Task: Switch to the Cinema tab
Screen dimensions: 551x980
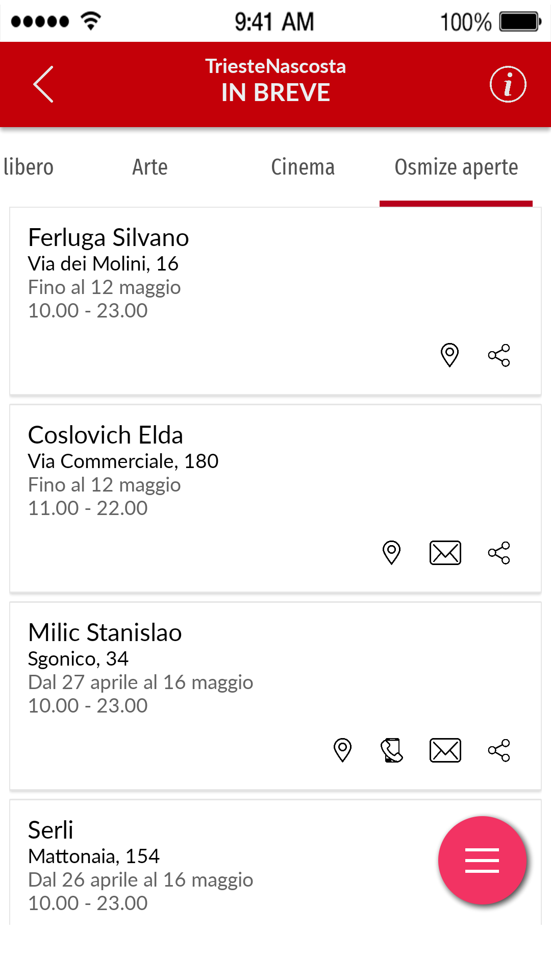Action: point(303,167)
